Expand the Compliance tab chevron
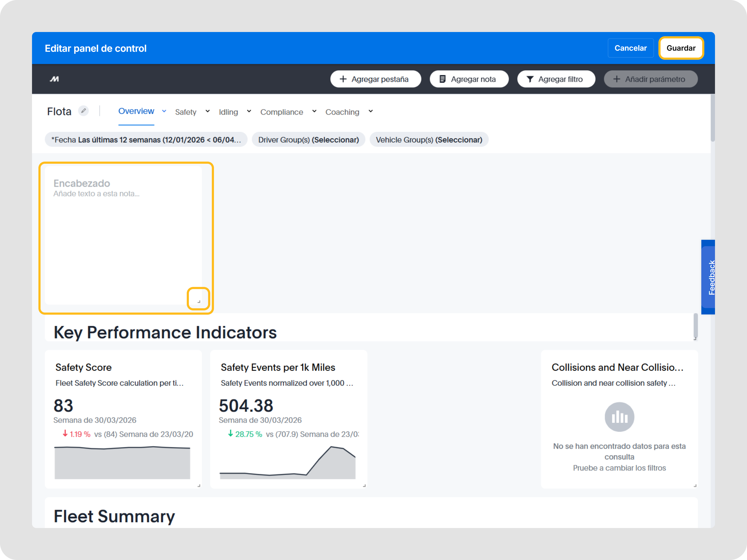 314,111
